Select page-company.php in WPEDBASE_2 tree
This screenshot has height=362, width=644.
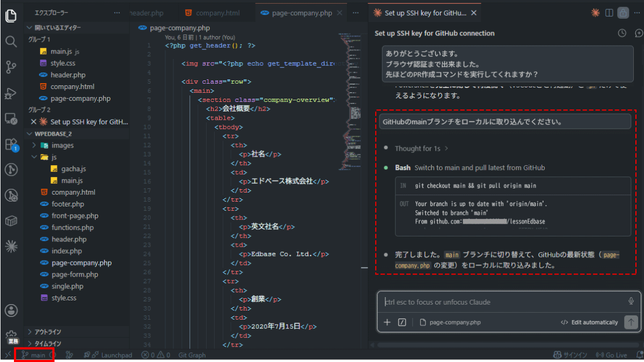pos(77,263)
